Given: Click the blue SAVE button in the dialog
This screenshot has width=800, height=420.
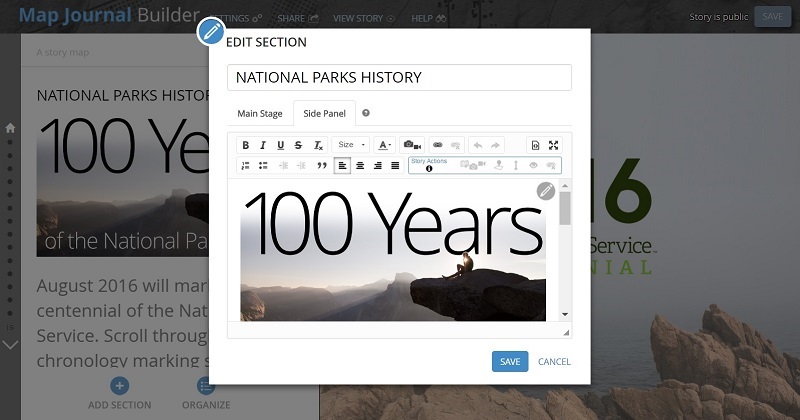Looking at the screenshot, I should pos(510,362).
